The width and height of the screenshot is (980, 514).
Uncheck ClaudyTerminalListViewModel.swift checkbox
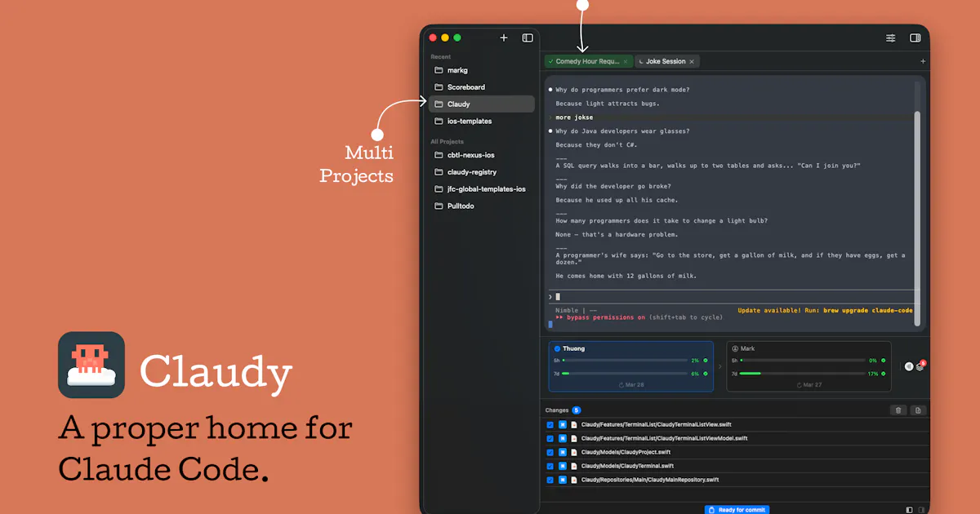(x=550, y=439)
